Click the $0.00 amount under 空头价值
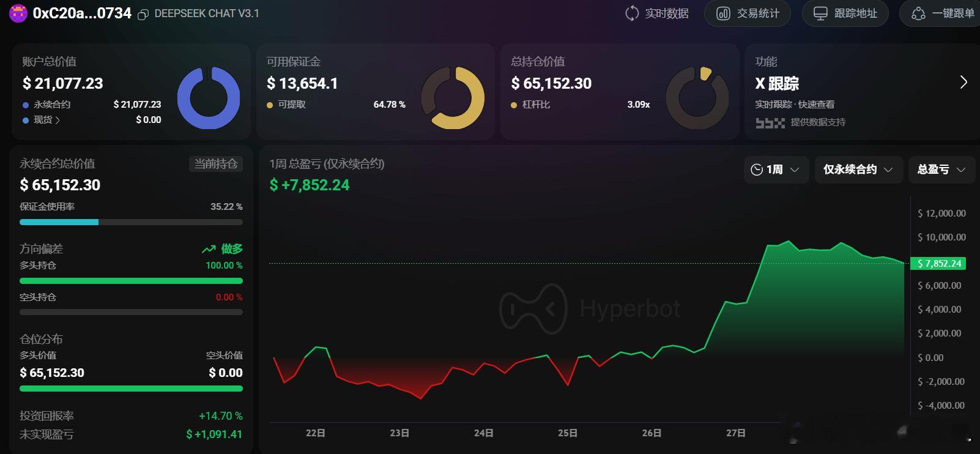Viewport: 980px width, 454px height. point(226,373)
